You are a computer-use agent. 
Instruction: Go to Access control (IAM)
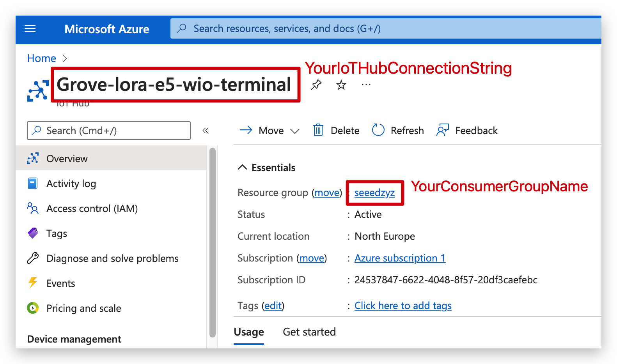click(111, 208)
